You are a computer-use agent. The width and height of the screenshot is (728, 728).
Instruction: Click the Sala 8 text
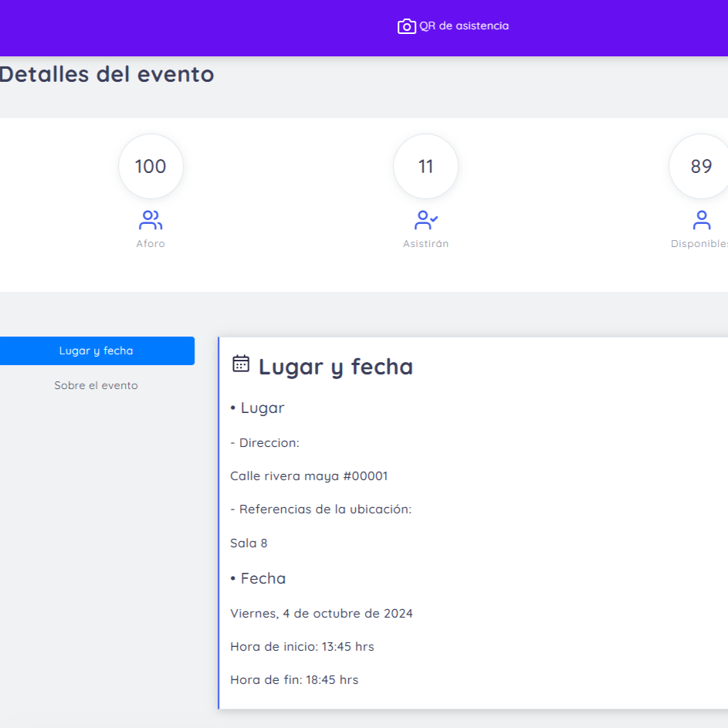tap(249, 543)
